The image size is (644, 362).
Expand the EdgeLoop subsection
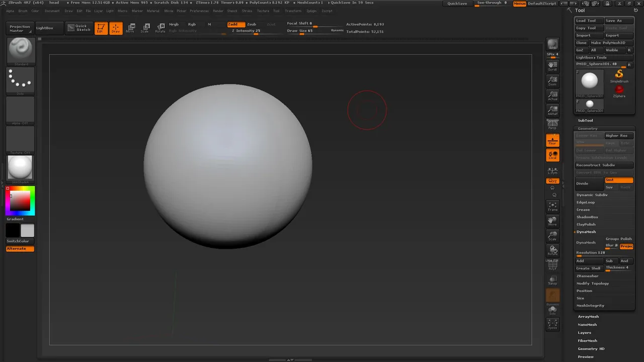(586, 202)
